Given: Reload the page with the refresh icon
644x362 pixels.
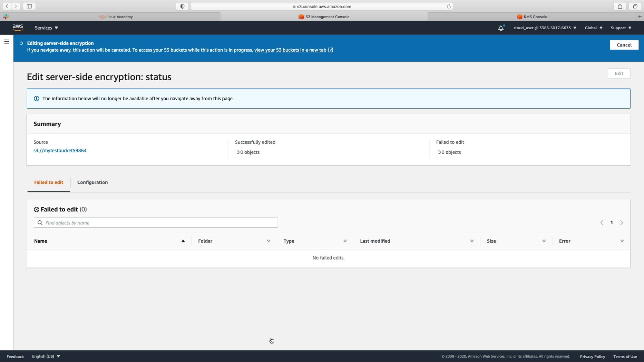Looking at the screenshot, I should (x=449, y=6).
